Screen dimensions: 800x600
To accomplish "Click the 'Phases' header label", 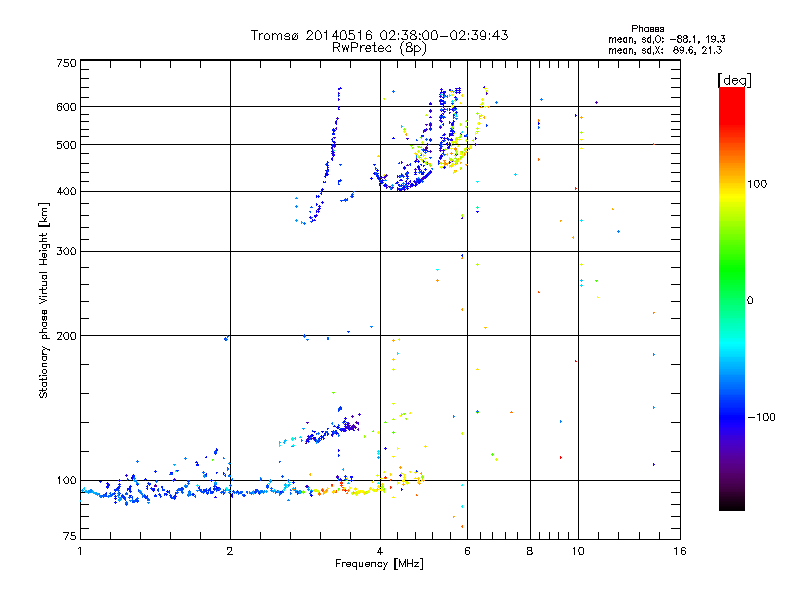I will point(647,29).
